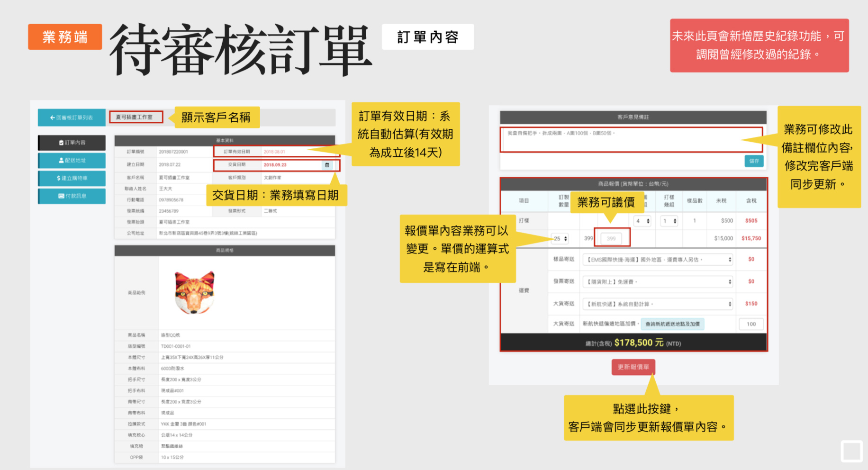Open the 大貨寄送 新航快遞 dropdown
The width and height of the screenshot is (868, 470).
click(x=658, y=304)
